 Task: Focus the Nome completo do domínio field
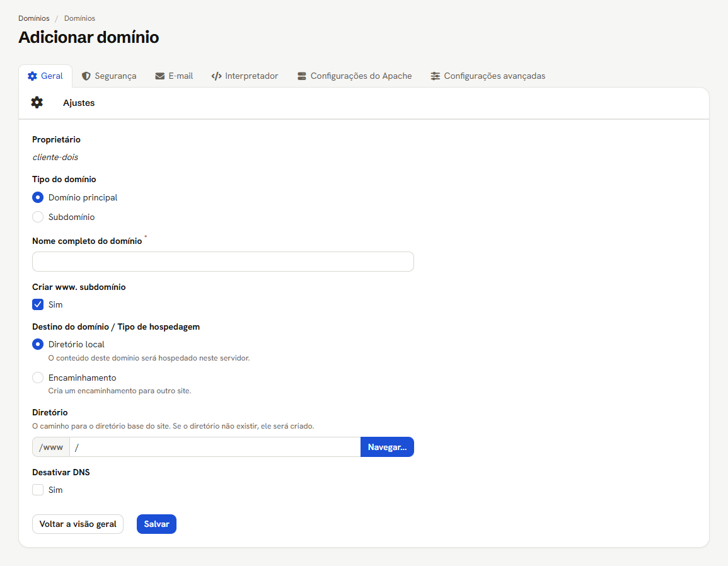[223, 262]
